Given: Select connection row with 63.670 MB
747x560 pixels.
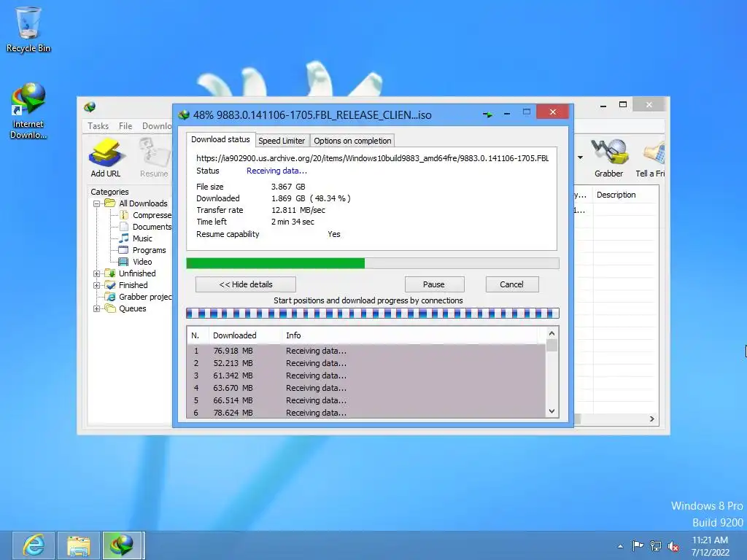Looking at the screenshot, I should coord(366,388).
